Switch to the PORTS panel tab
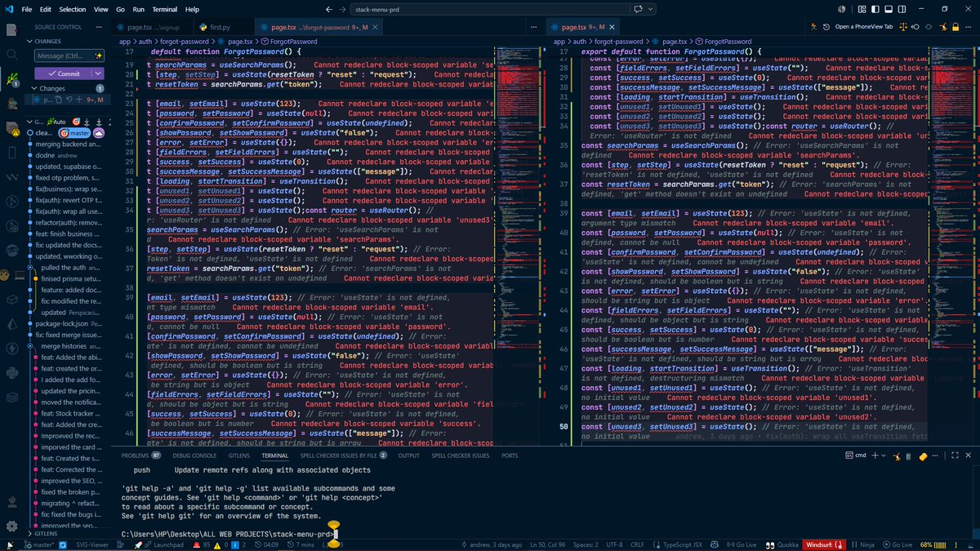980x551 pixels. point(510,455)
